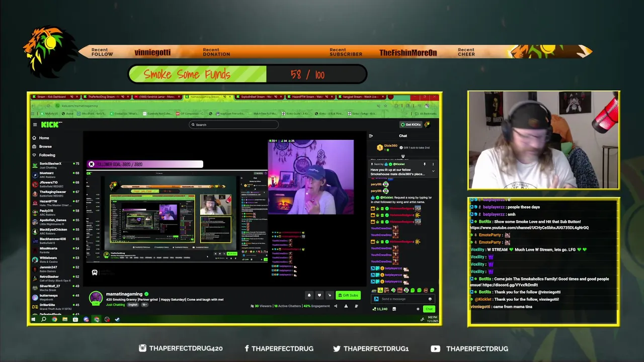The image size is (644, 362).
Task: Click the English language tag
Action: point(133,305)
